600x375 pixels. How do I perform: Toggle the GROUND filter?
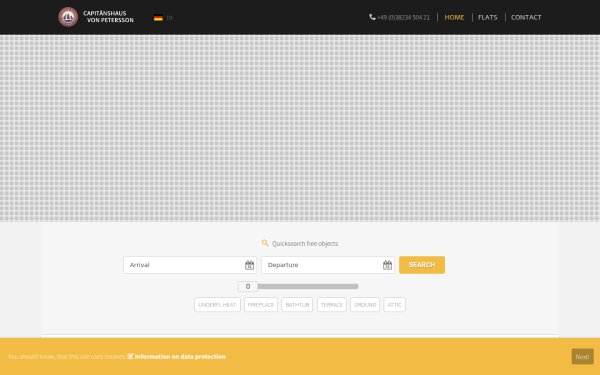pyautogui.click(x=365, y=305)
